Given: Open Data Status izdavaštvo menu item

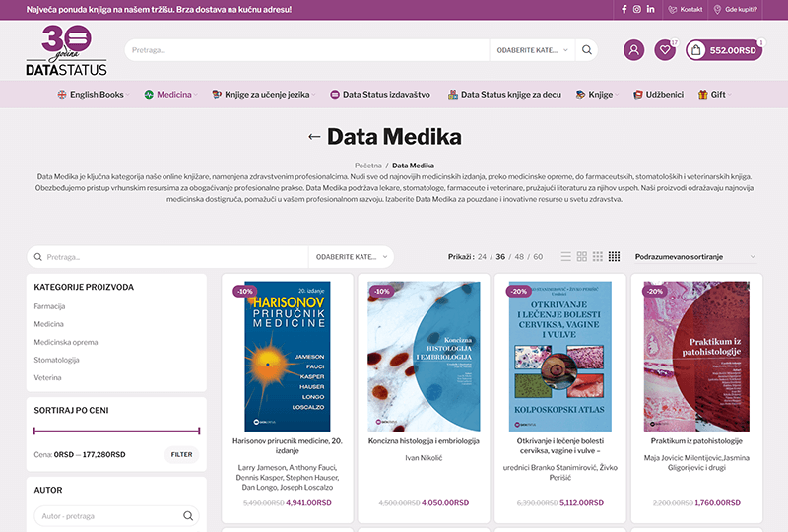Looking at the screenshot, I should (x=380, y=94).
